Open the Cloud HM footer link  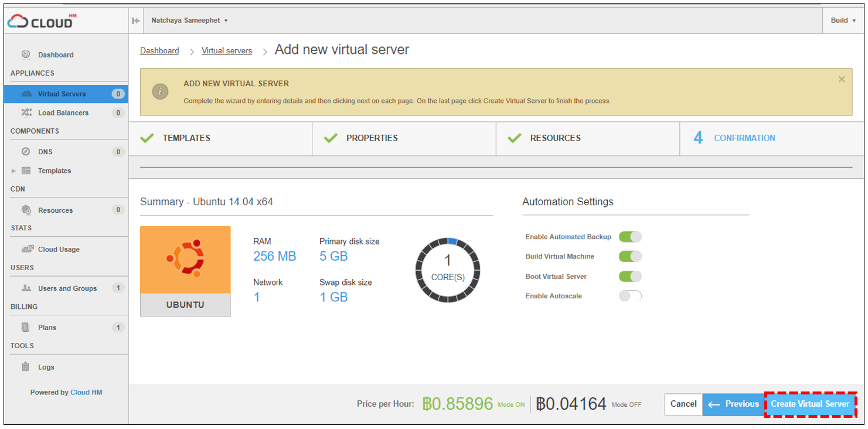pos(86,393)
